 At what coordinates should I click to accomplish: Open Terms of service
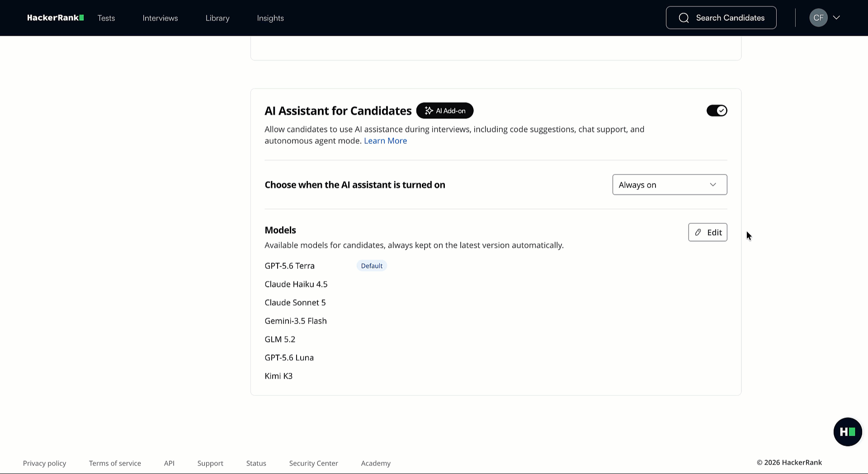[x=115, y=463]
